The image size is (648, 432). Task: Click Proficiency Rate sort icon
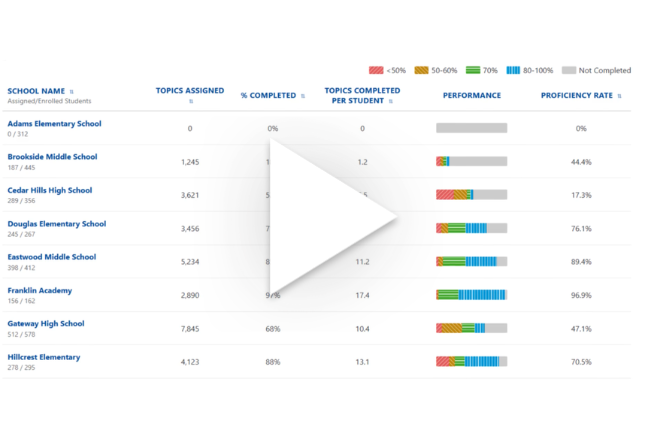(619, 96)
